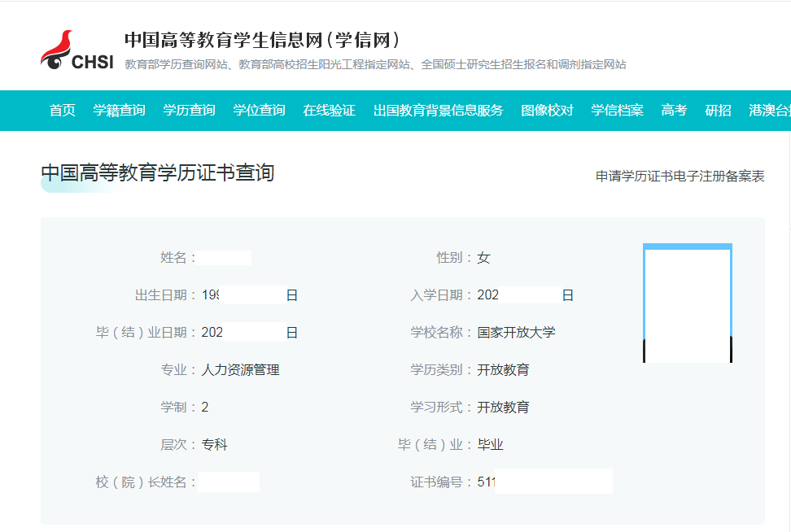The image size is (791, 532).
Task: Open the 学籍查询 menu item
Action: pyautogui.click(x=120, y=111)
